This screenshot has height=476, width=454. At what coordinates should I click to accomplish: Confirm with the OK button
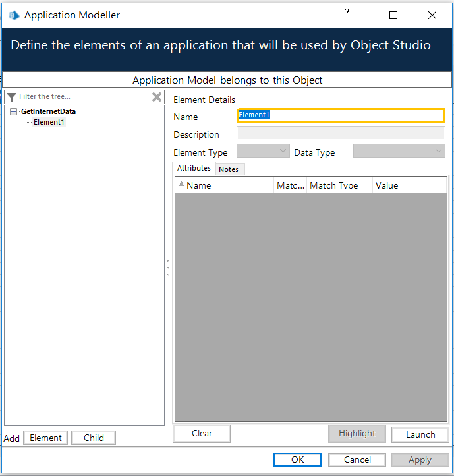pyautogui.click(x=297, y=460)
